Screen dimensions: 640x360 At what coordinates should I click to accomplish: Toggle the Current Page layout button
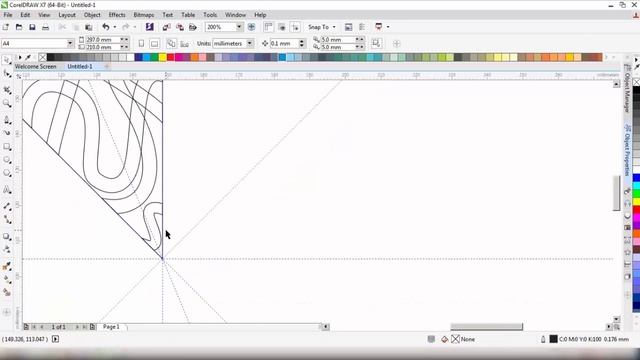click(184, 43)
